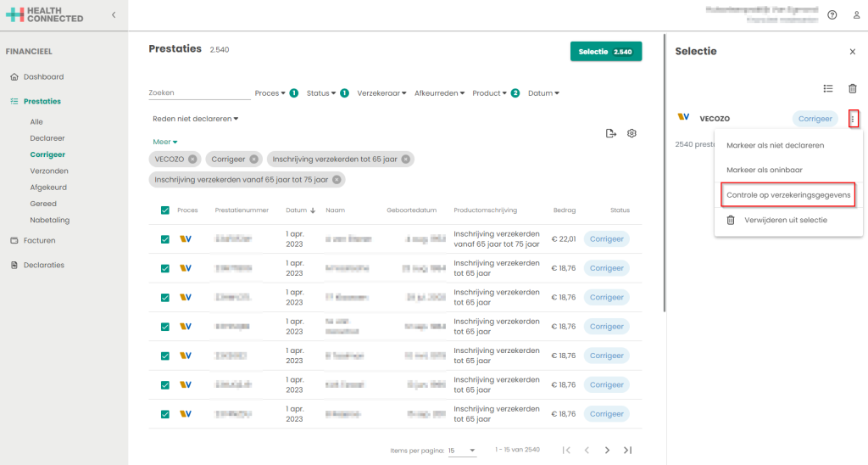Open the user account profile icon

click(855, 15)
